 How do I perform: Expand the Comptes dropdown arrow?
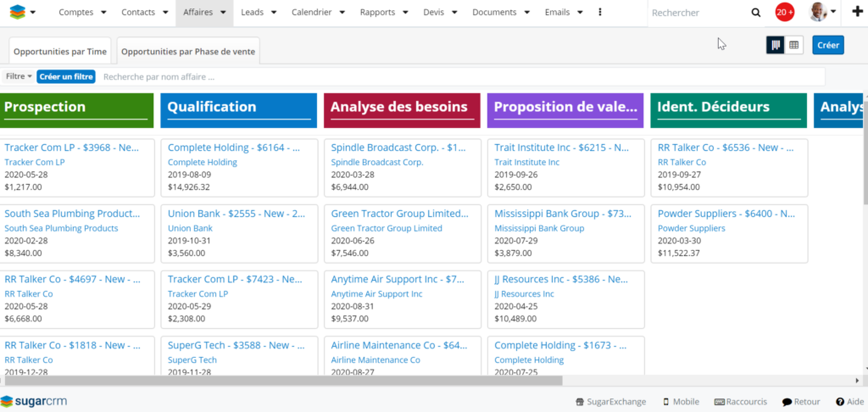coord(103,13)
